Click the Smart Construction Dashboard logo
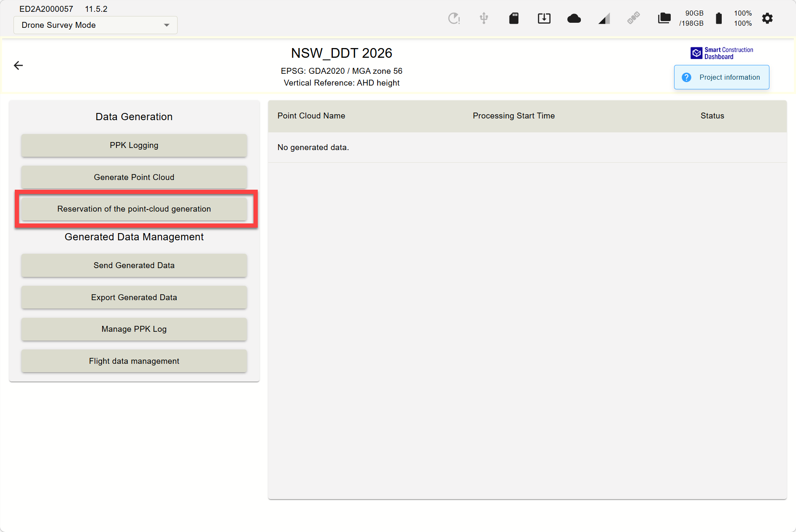 coord(721,53)
